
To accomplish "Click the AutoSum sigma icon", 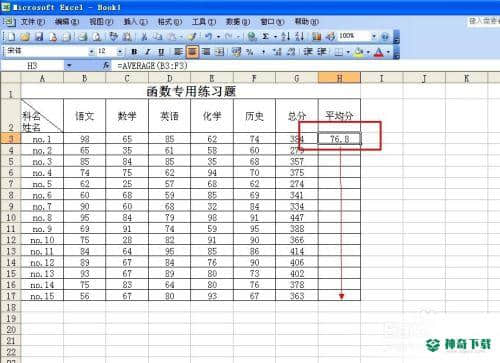I will tap(266, 36).
